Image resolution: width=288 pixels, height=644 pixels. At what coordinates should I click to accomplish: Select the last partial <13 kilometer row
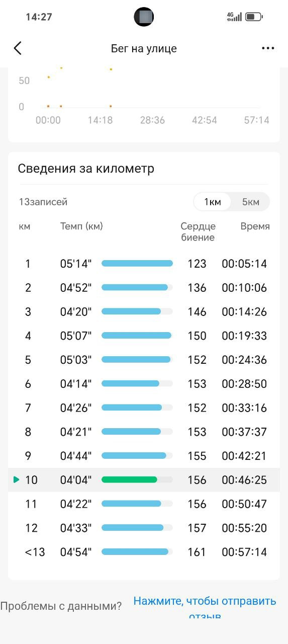coord(144,552)
